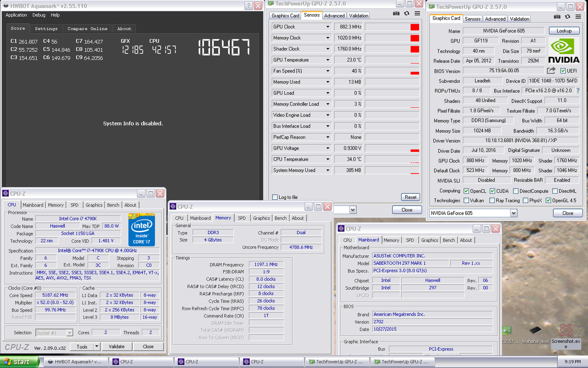
Task: Switch to Validation tab in GPU-Z Graphics Card window
Action: (x=519, y=19)
